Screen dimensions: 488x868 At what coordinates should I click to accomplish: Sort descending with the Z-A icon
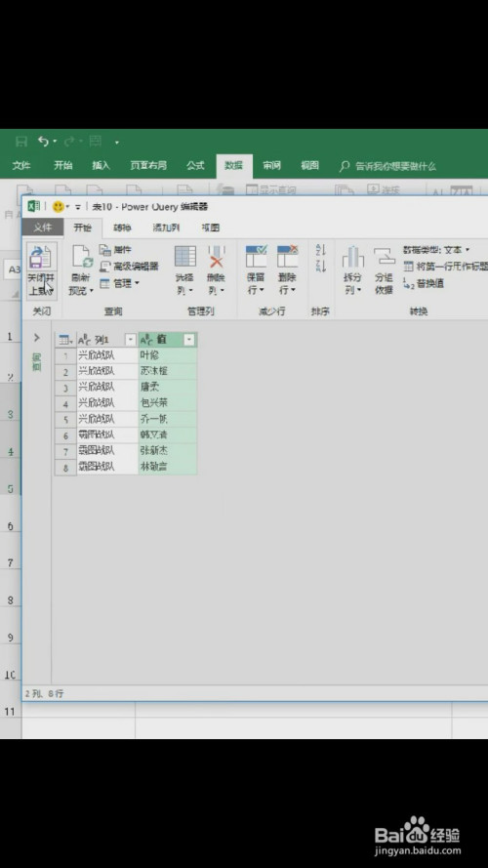pyautogui.click(x=321, y=267)
